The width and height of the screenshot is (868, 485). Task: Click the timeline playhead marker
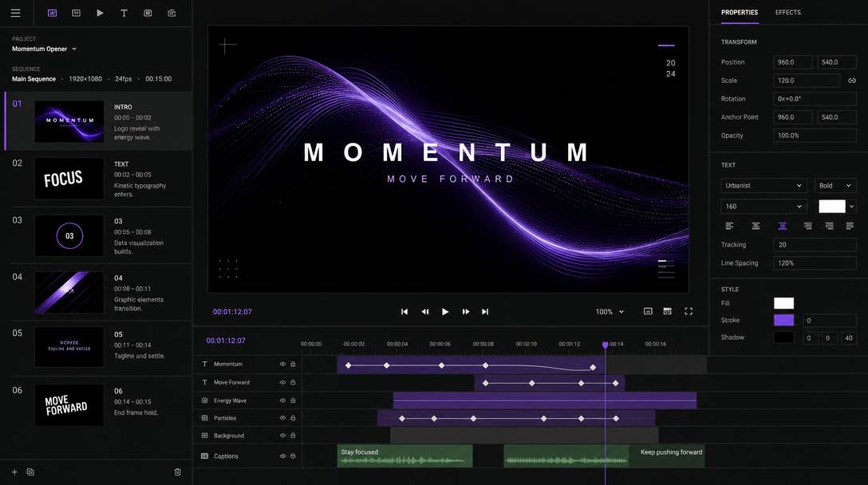[605, 345]
